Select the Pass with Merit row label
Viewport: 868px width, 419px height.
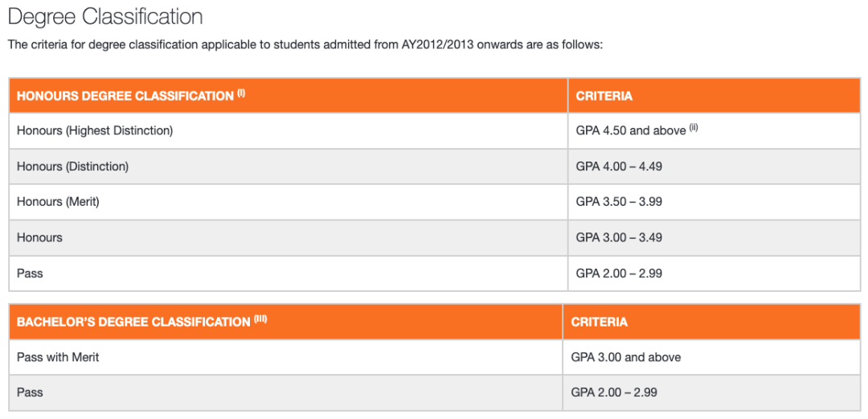(58, 358)
